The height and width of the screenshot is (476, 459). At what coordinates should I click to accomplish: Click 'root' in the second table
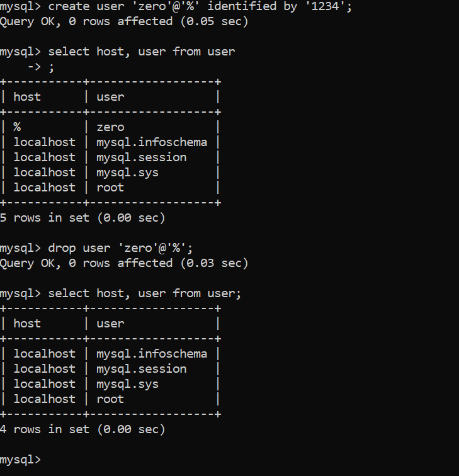click(110, 399)
